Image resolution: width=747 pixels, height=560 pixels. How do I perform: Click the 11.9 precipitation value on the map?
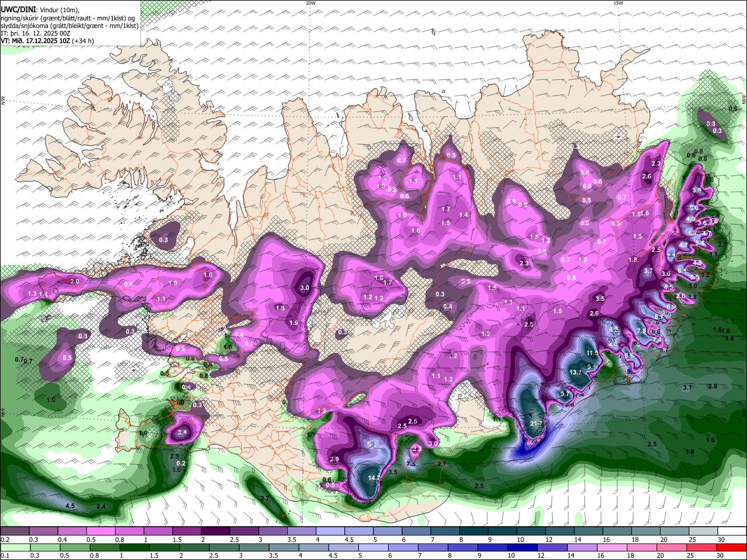[x=592, y=353]
